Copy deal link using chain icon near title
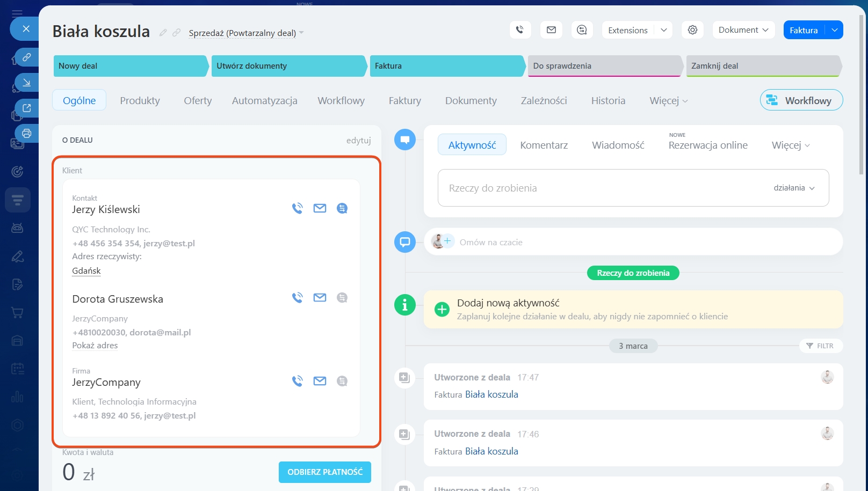This screenshot has width=868, height=491. pyautogui.click(x=176, y=33)
